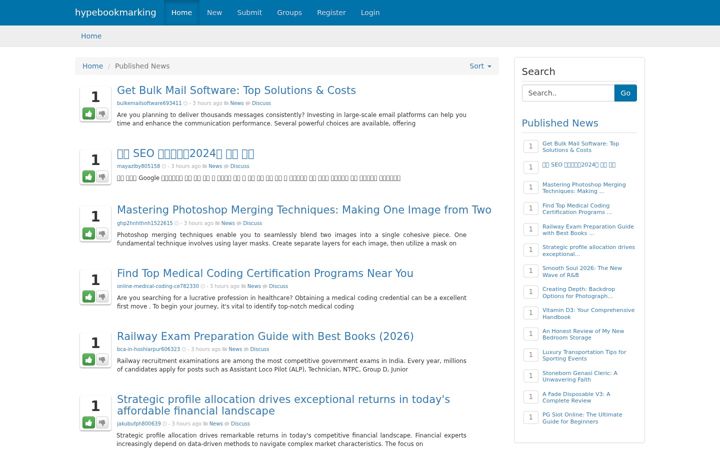The image size is (720, 450).
Task: Go to Home in the top navbar
Action: click(181, 12)
